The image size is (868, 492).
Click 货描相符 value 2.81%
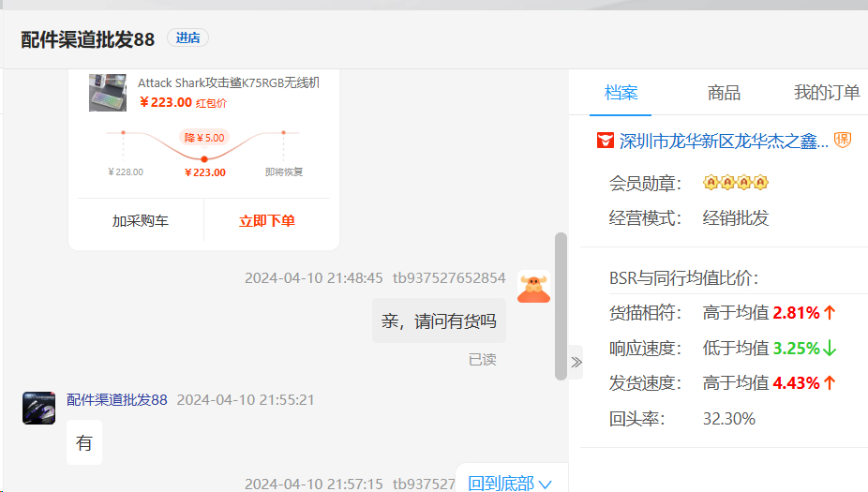pos(796,313)
